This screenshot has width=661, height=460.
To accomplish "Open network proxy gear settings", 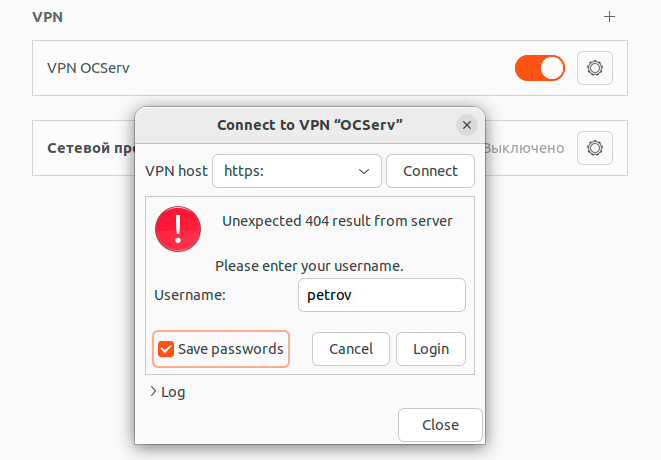I will [595, 148].
